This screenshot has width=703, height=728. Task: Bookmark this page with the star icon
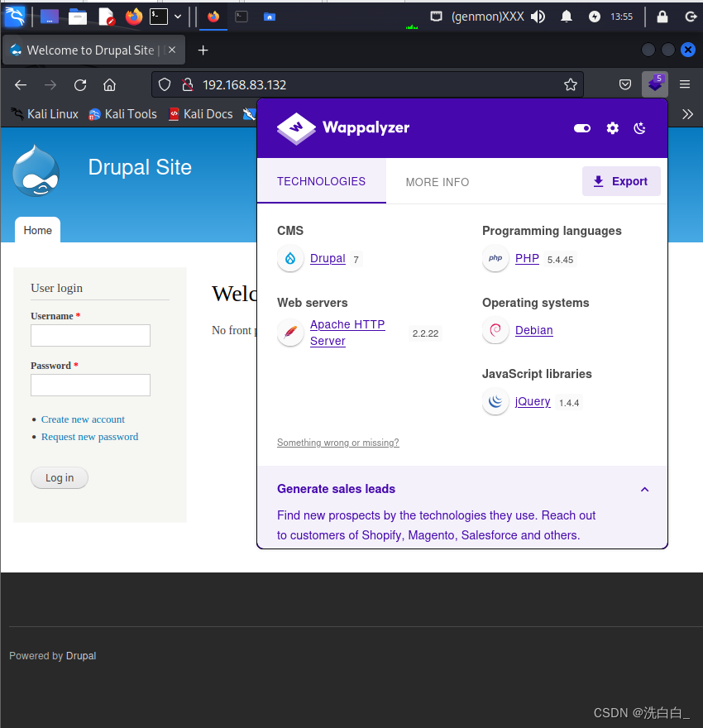click(x=571, y=85)
